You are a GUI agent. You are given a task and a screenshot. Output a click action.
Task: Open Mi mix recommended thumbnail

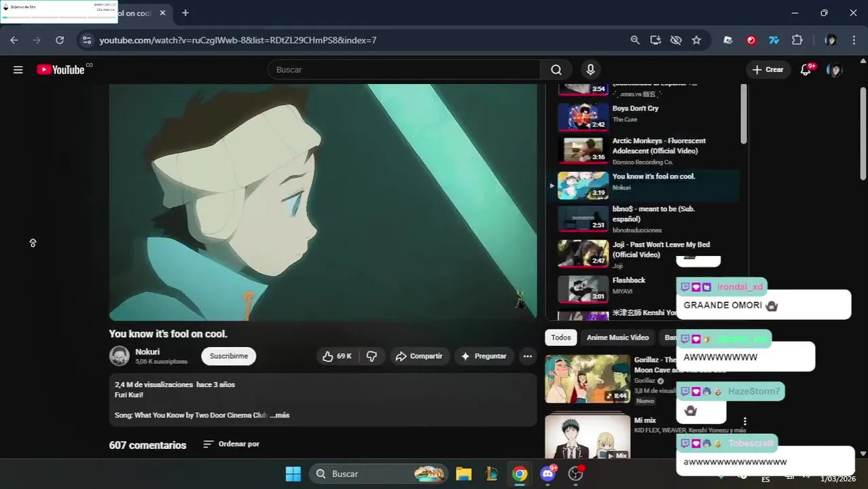587,437
